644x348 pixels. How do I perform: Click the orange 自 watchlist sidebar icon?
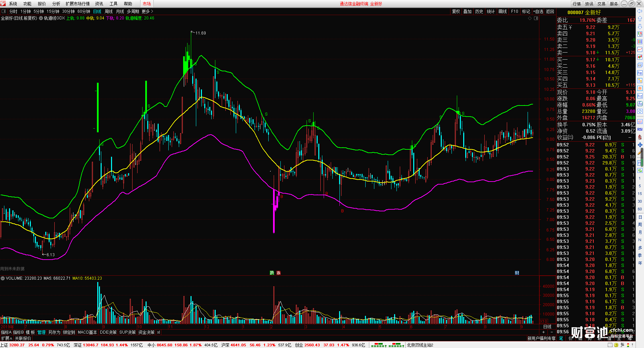coord(640,88)
